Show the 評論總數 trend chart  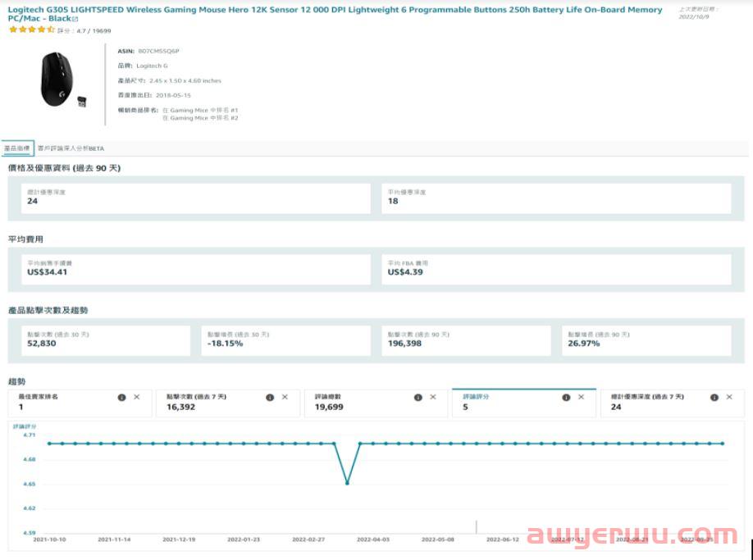click(x=376, y=403)
